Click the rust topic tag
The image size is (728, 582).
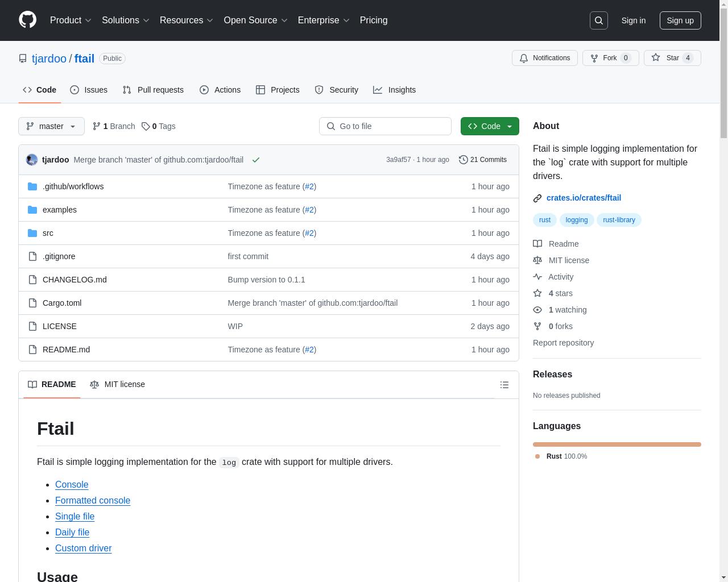(x=545, y=220)
